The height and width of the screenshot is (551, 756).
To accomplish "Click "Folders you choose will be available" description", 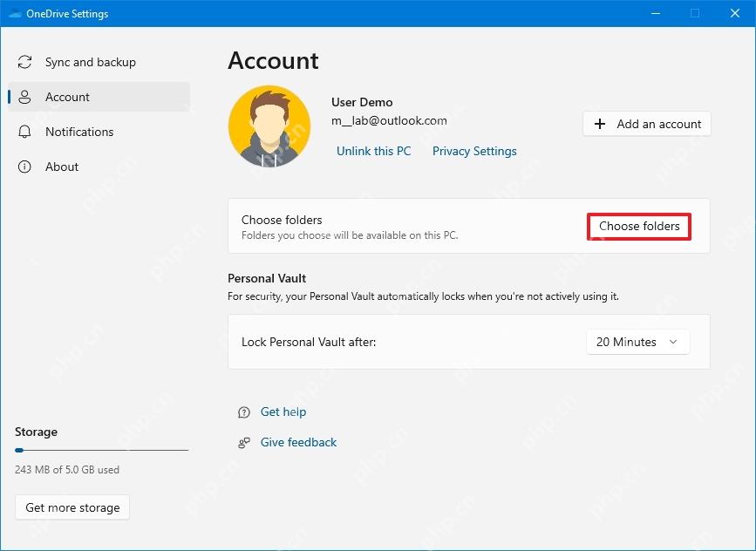I will (x=350, y=235).
